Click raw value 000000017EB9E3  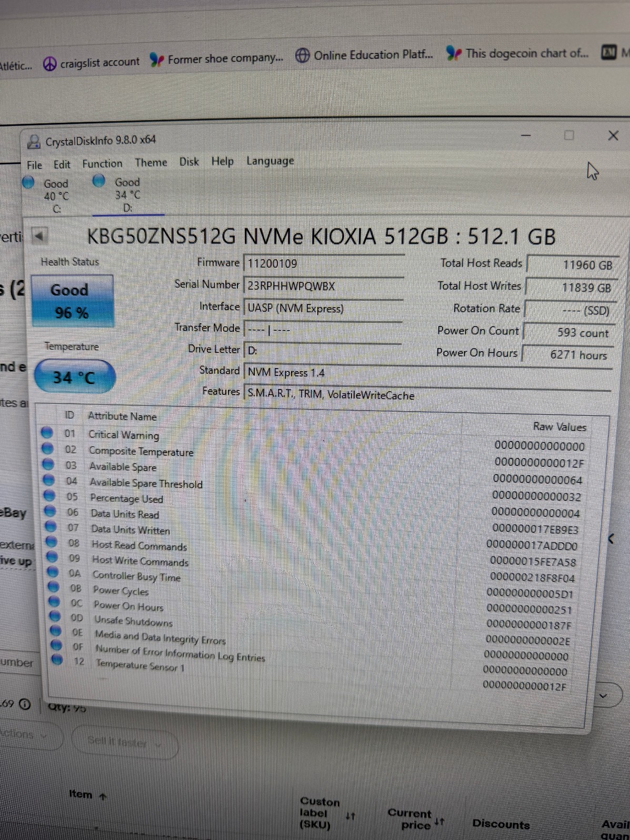[x=534, y=529]
